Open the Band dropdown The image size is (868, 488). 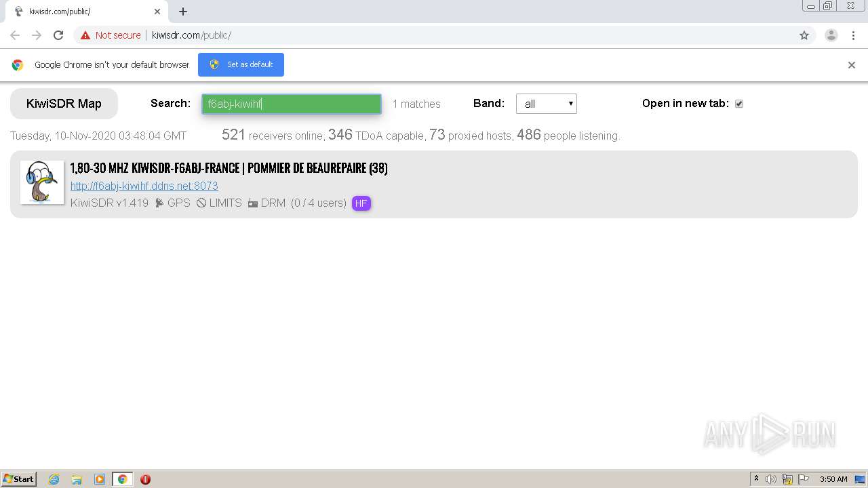tap(547, 104)
